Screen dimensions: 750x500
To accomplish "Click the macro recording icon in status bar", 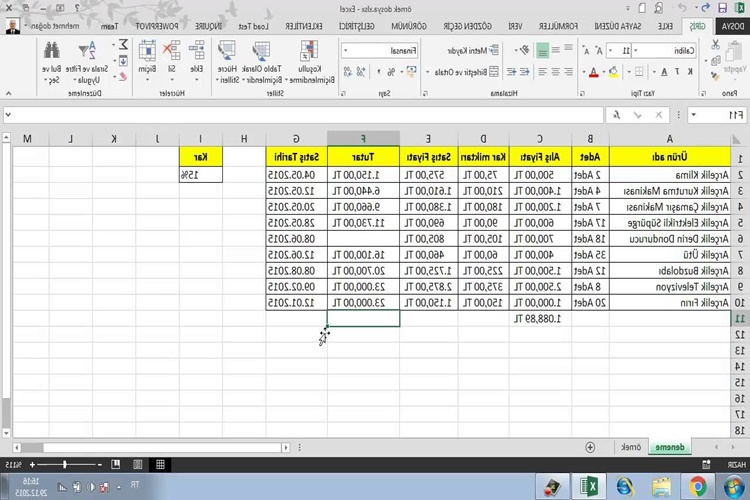I will (706, 465).
